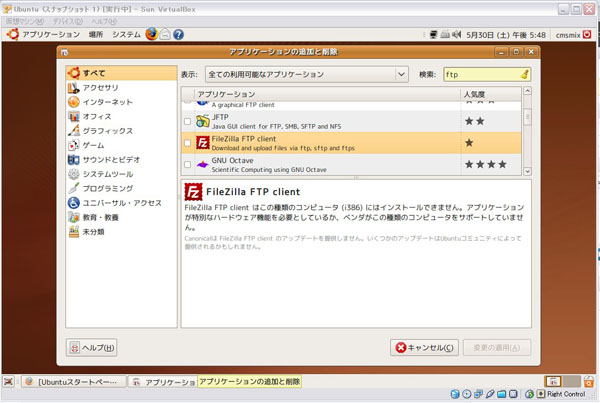Image resolution: width=600 pixels, height=403 pixels.
Task: Launch Firefox from the top panel
Action: pyautogui.click(x=152, y=34)
